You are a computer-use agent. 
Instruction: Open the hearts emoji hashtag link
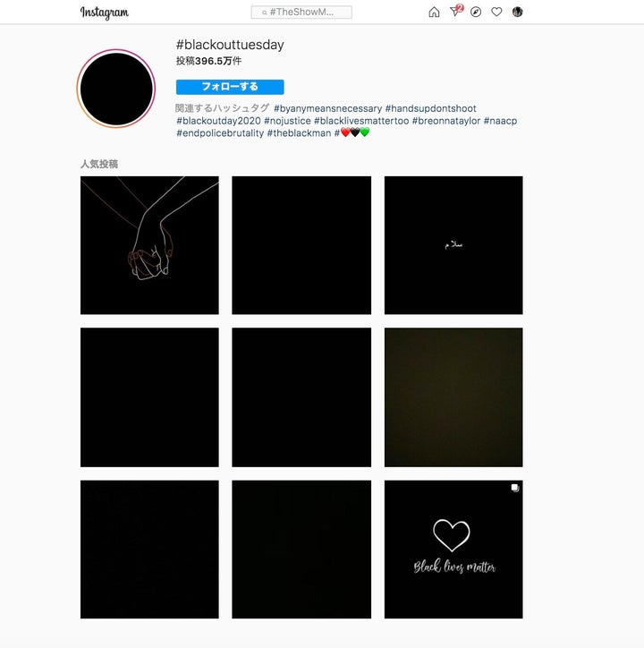click(x=352, y=132)
